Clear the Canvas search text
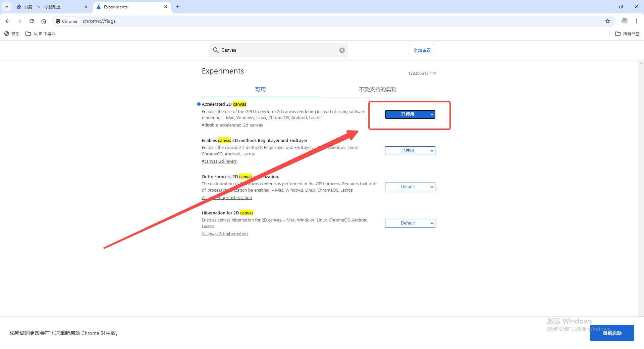 (342, 50)
